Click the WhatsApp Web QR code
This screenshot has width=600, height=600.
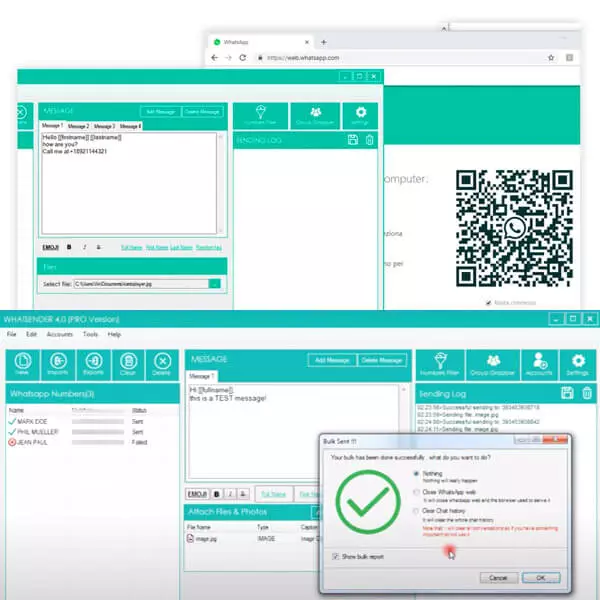point(514,228)
